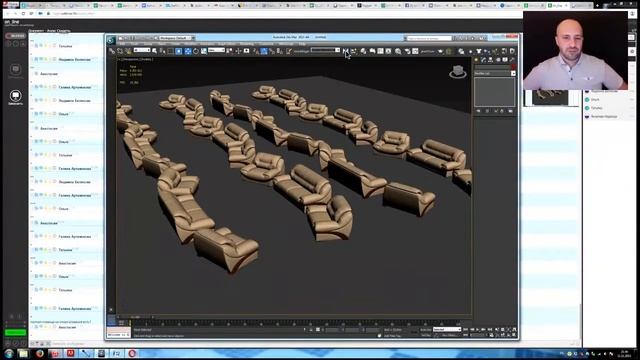Select the Select and Link tool
This screenshot has width=640, height=360.
pyautogui.click(x=112, y=51)
